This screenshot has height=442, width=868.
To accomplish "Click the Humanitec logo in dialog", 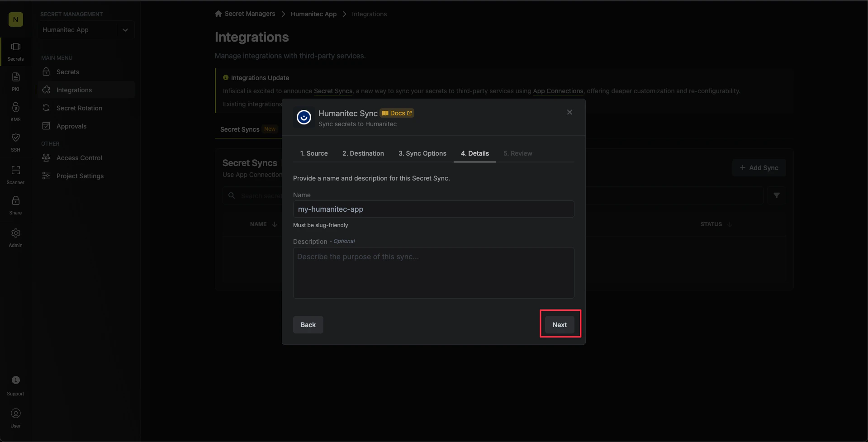I will tap(304, 117).
